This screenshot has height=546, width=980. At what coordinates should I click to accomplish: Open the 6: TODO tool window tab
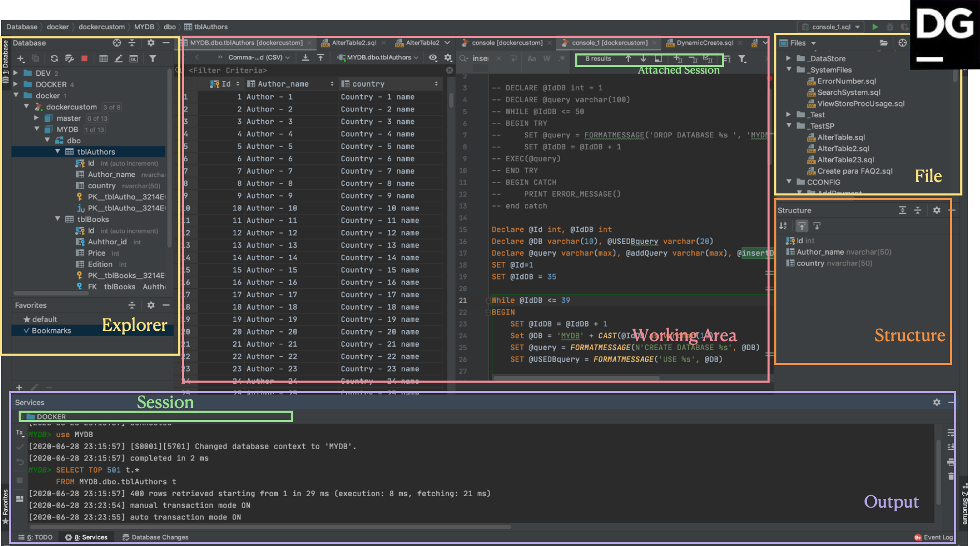pyautogui.click(x=35, y=537)
